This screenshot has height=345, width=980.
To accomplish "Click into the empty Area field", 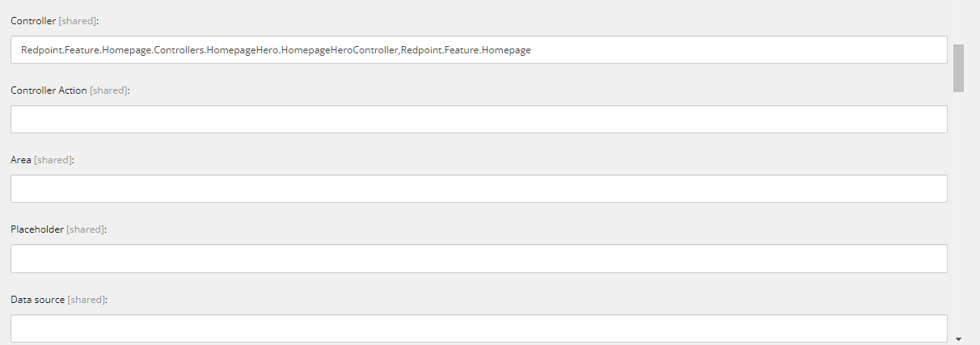I will [479, 189].
